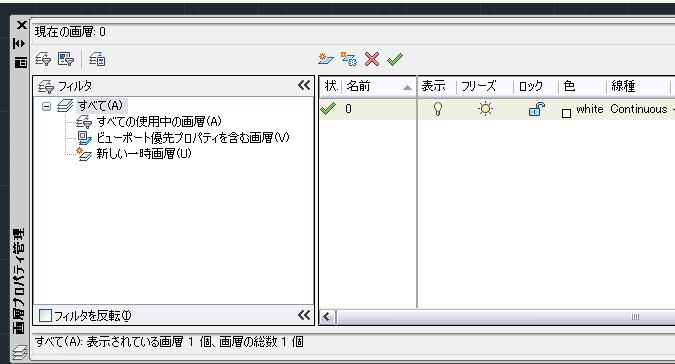Select ビューポート優先プロパティを含む画層(V) filter
This screenshot has height=364, width=675.
(193, 138)
